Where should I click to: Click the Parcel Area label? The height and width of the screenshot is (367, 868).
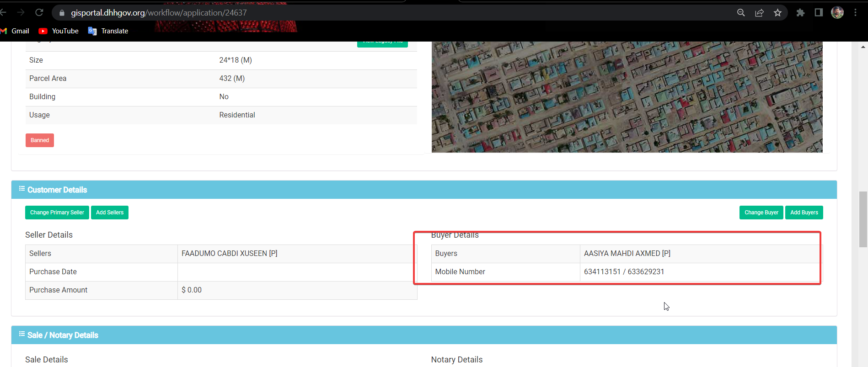[48, 79]
